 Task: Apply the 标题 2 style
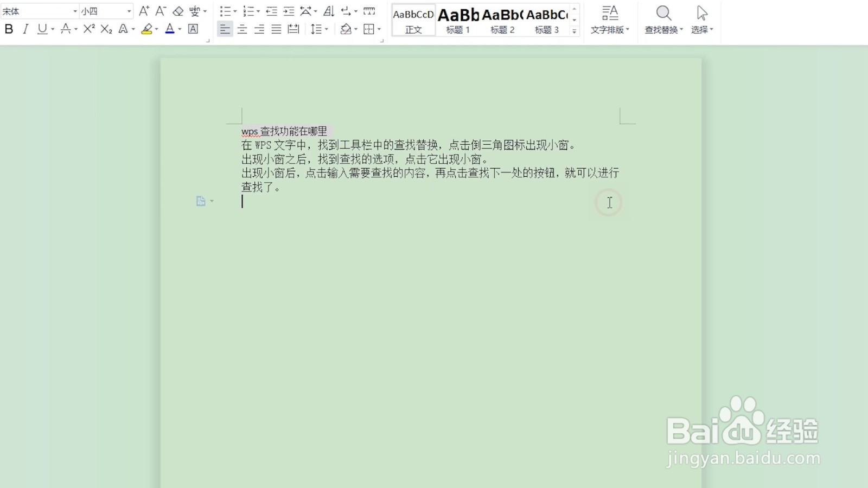click(x=502, y=20)
